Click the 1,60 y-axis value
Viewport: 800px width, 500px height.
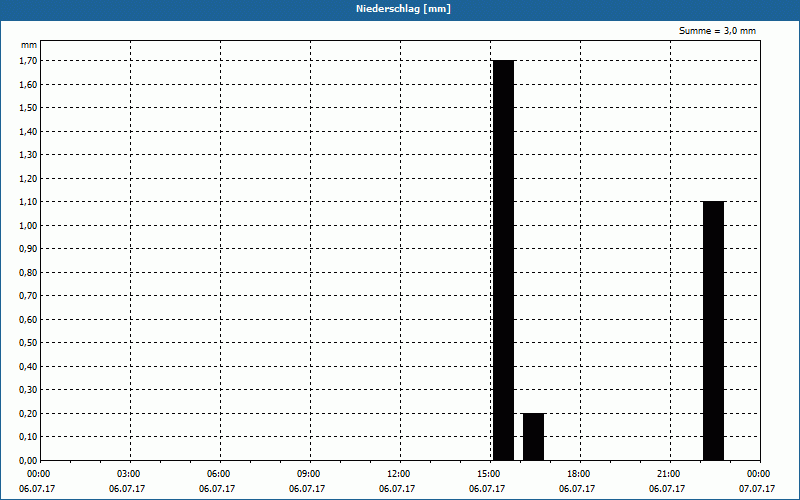[x=28, y=85]
